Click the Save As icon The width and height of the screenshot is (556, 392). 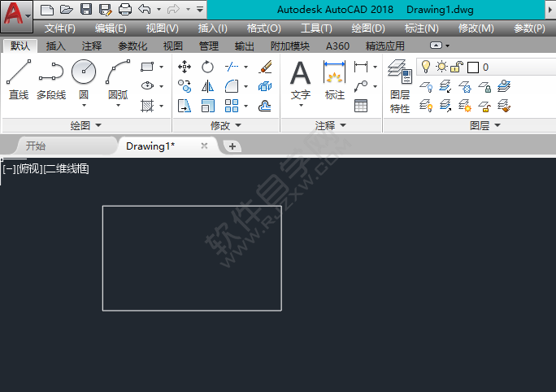point(106,10)
